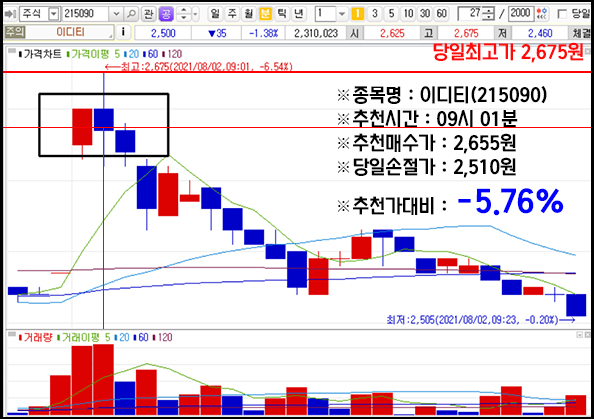Click the price MA 20 legend entry
594x419 pixels.
pos(132,54)
